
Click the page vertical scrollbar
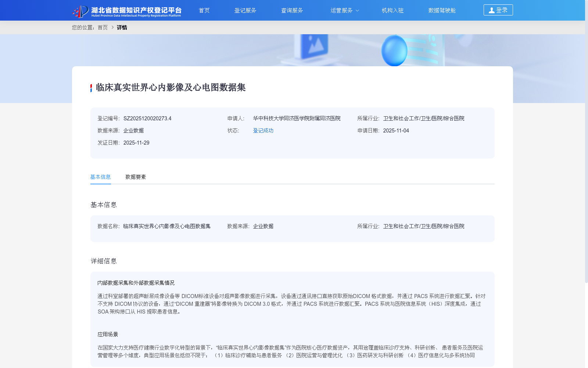(x=586, y=141)
